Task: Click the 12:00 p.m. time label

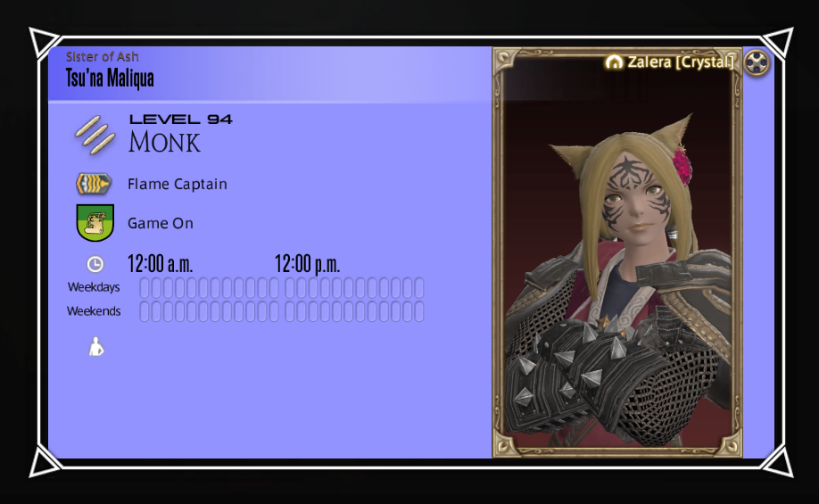Action: pos(307,264)
